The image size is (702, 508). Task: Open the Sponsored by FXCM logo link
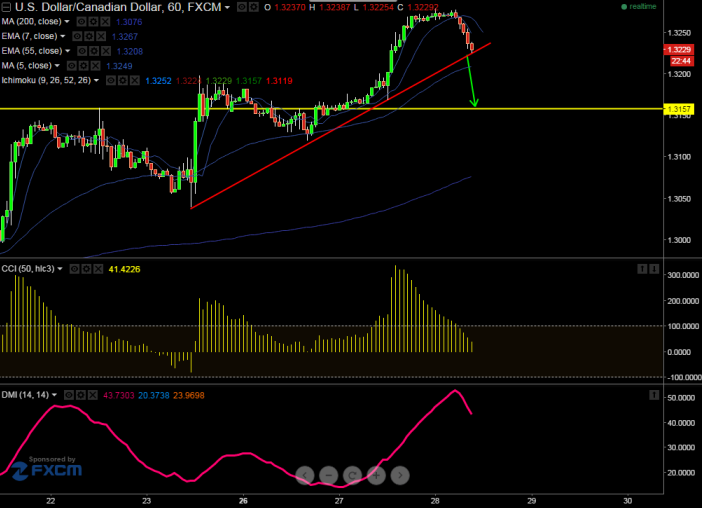[x=47, y=467]
